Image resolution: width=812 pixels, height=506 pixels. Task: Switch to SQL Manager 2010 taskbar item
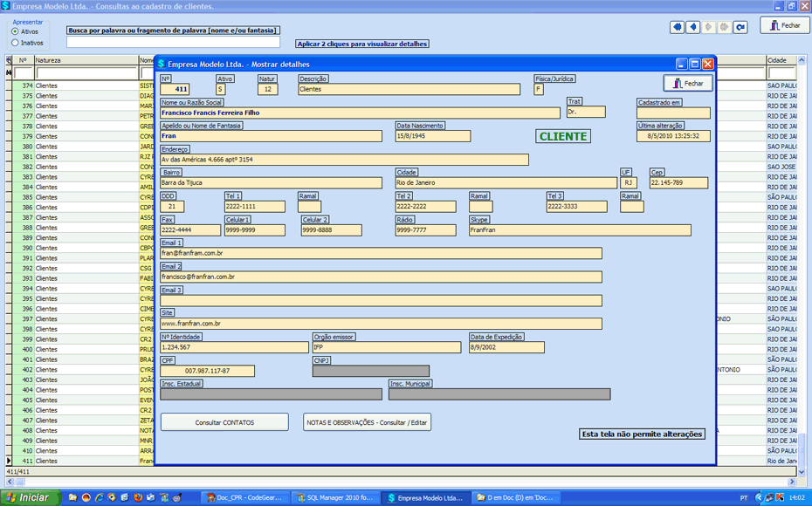tap(335, 498)
